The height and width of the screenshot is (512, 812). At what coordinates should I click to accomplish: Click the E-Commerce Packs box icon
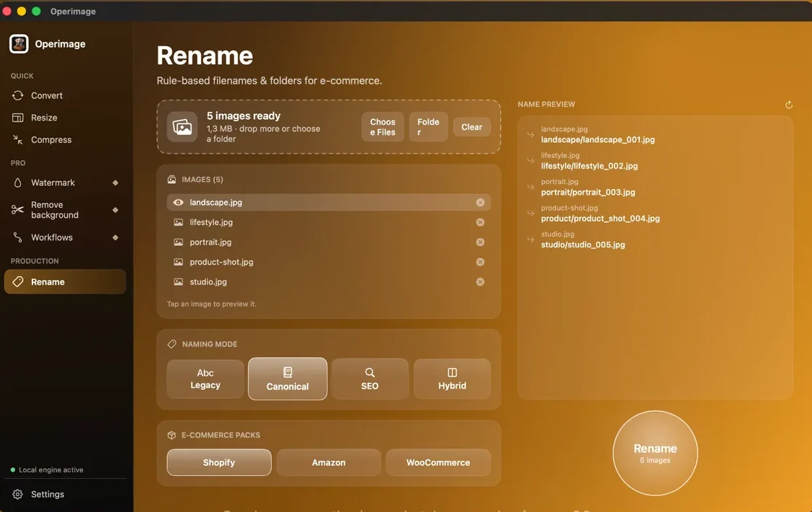(171, 436)
